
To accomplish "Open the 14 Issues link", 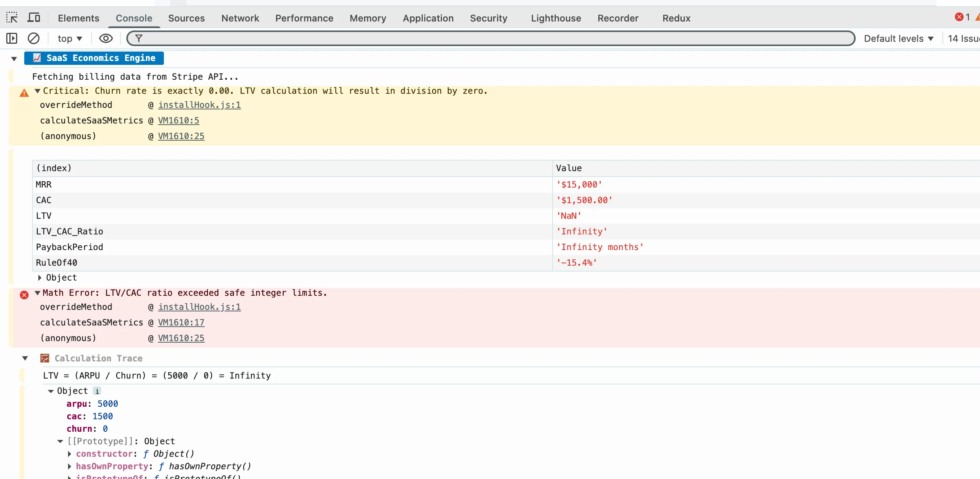I will (x=964, y=38).
